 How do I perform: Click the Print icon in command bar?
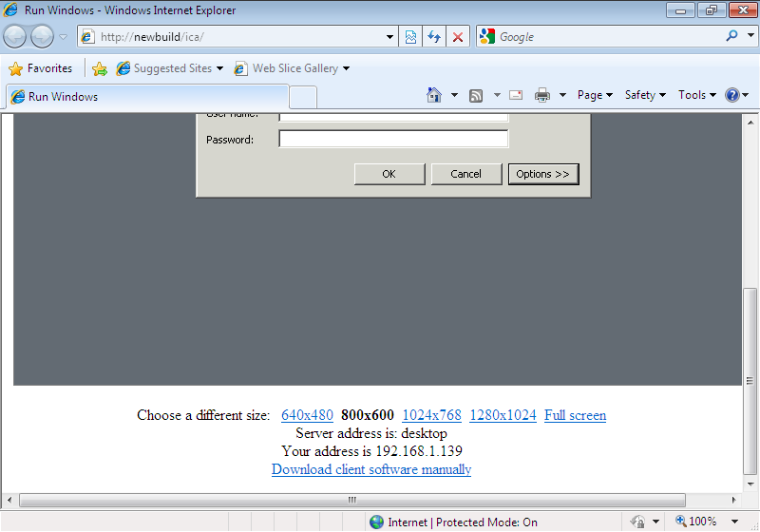pos(542,95)
